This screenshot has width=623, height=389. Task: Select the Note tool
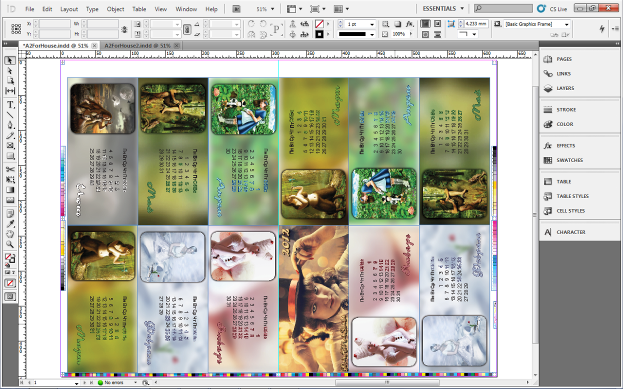(10, 214)
